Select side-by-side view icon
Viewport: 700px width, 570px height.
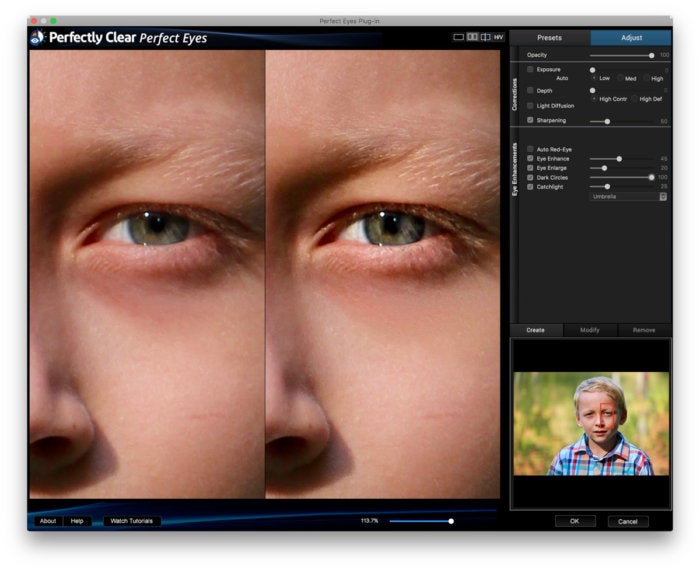472,37
